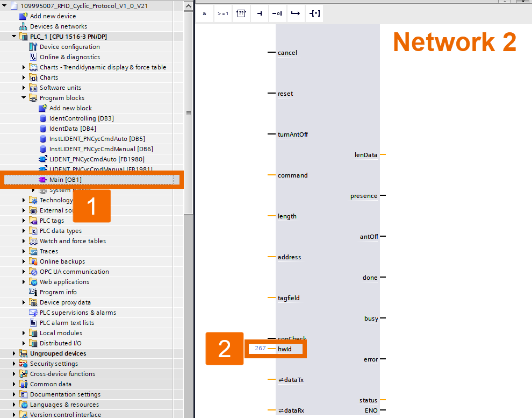Expand the Device proxy data node
The height and width of the screenshot is (418, 532).
coord(24,302)
